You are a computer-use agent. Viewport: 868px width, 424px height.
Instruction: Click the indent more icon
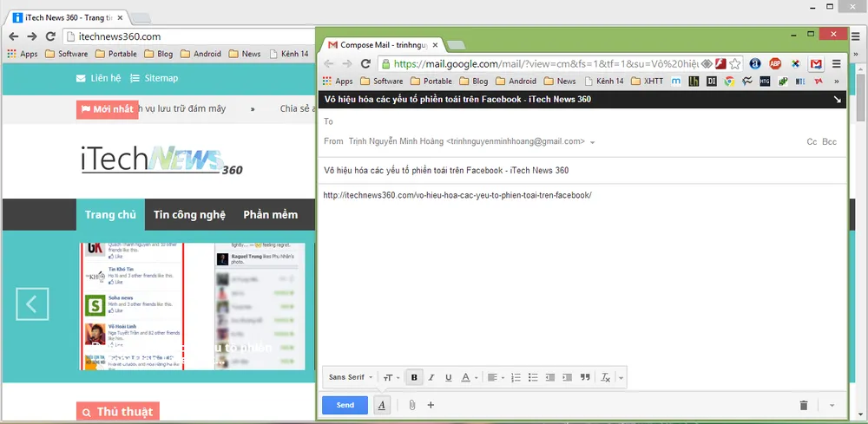[568, 377]
